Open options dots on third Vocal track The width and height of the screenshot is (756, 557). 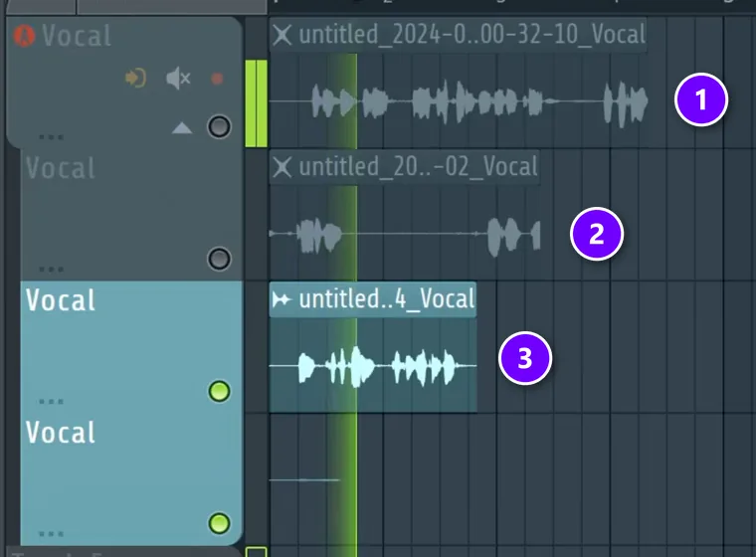pos(51,402)
